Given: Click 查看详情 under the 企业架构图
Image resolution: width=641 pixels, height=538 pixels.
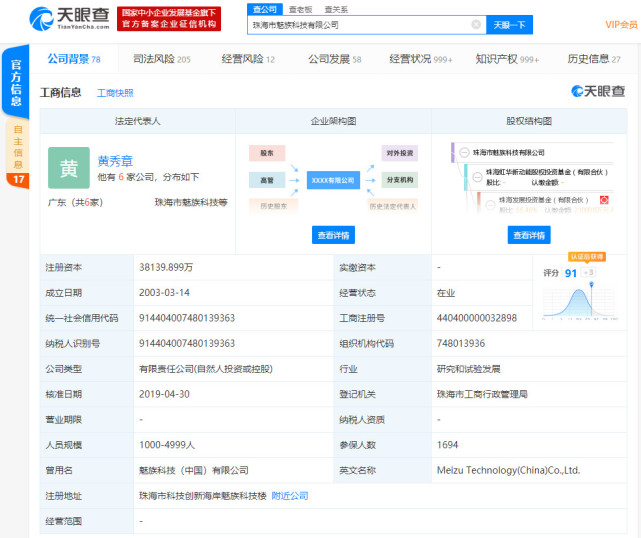Looking at the screenshot, I should pyautogui.click(x=333, y=235).
